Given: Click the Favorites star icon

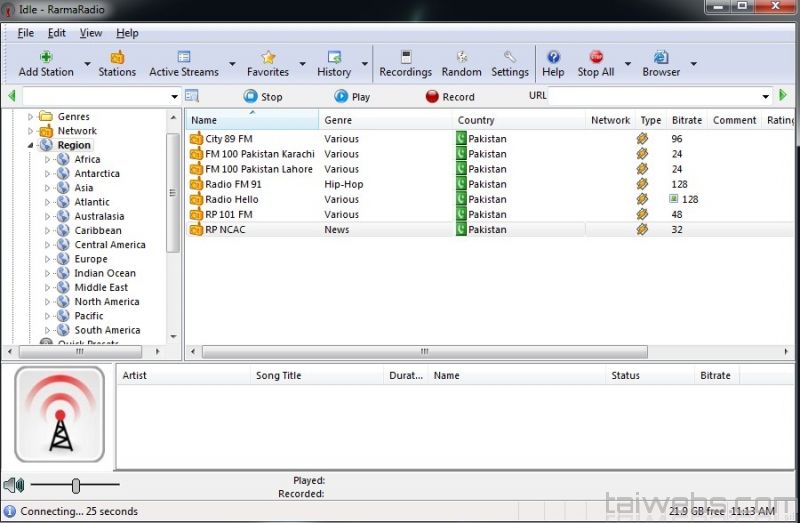Looking at the screenshot, I should click(x=268, y=58).
